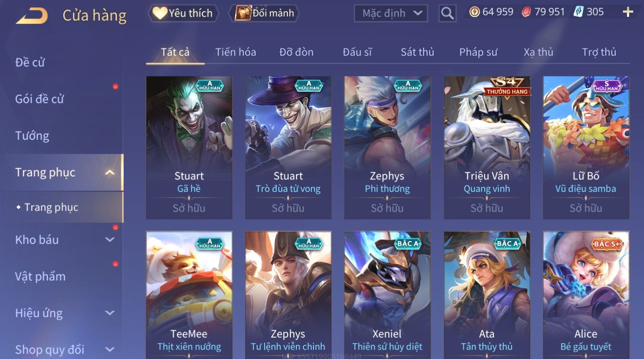Expand the Hiệu ứng section chevron
The image size is (644, 359).
click(x=110, y=313)
